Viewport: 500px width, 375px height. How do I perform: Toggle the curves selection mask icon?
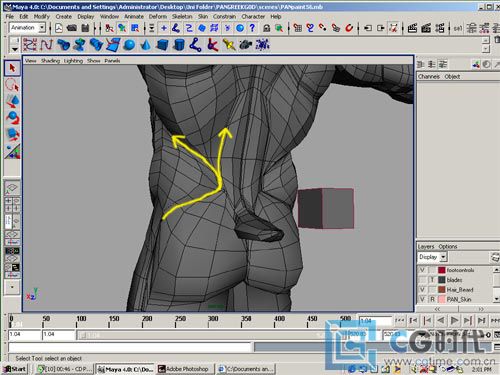click(x=189, y=28)
